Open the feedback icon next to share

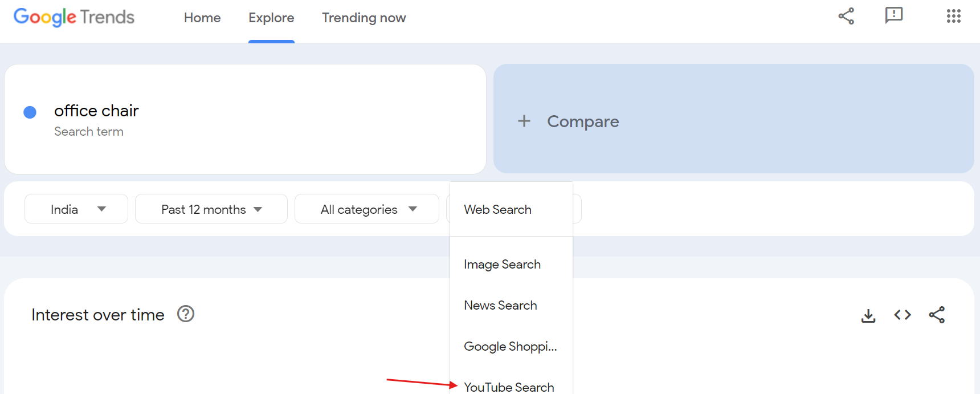click(x=894, y=17)
